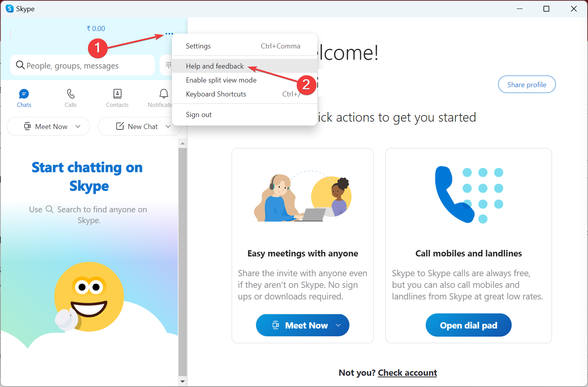Click the smiling emoji illustration

89,297
